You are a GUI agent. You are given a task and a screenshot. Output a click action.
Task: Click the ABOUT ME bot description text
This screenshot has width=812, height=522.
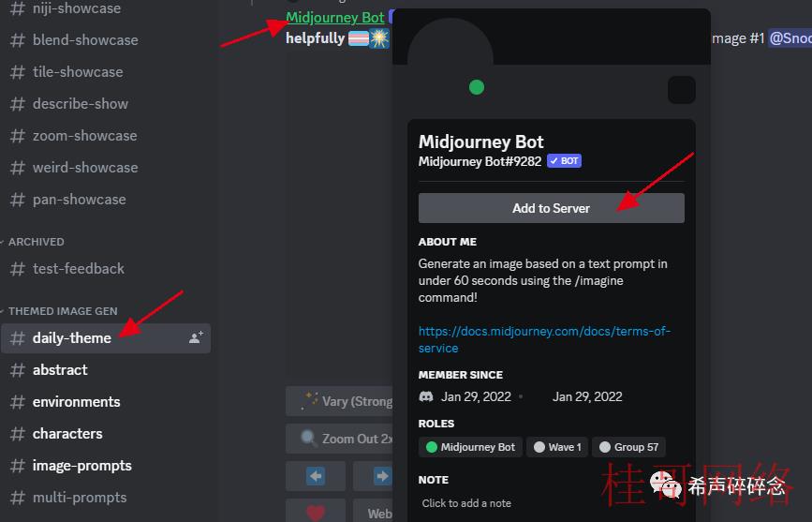pos(542,280)
